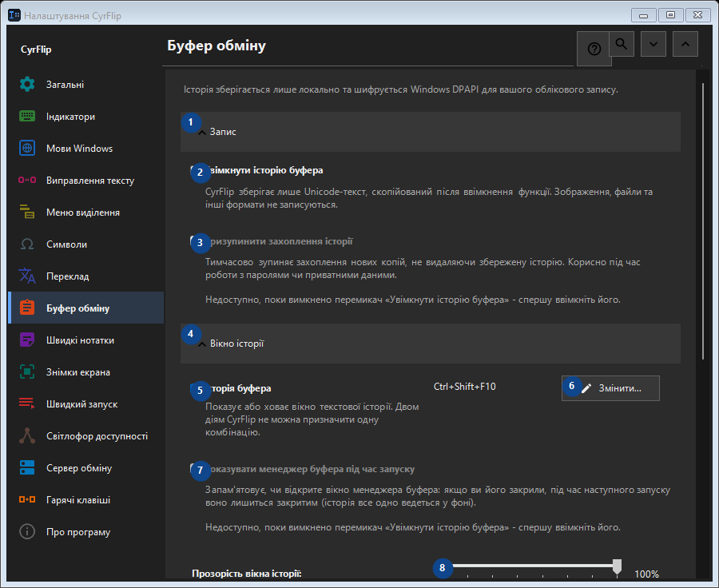
Task: Select the globe icon for Мови Windows
Action: 27,148
